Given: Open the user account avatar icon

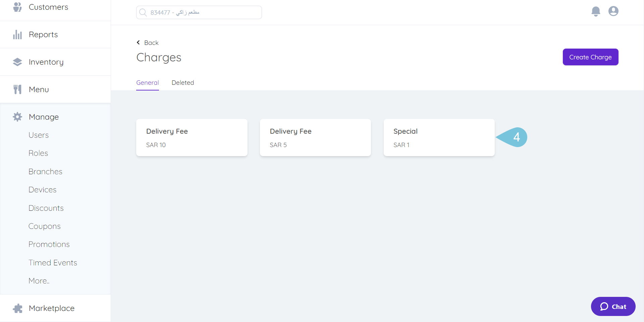Looking at the screenshot, I should click(x=613, y=11).
